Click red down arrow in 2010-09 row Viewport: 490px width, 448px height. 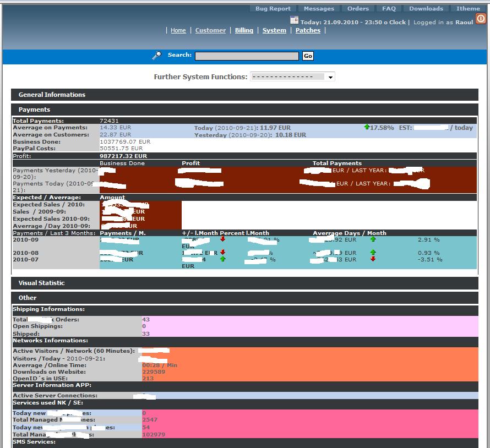(222, 239)
